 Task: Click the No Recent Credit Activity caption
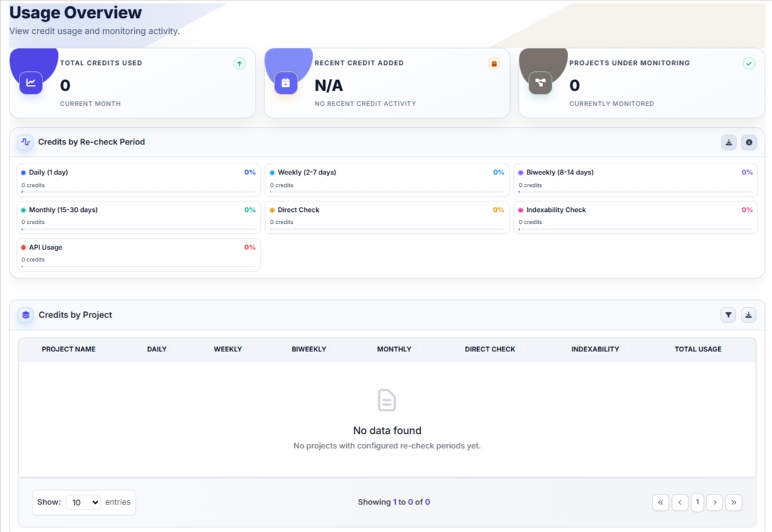pos(365,104)
